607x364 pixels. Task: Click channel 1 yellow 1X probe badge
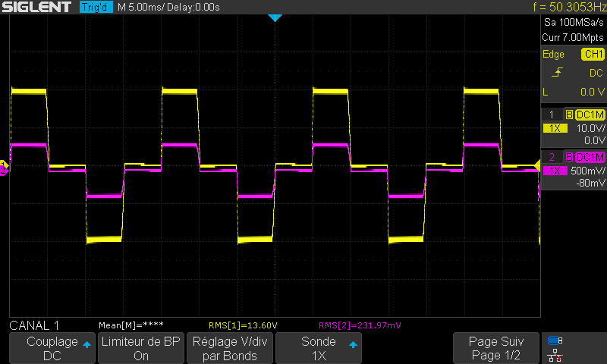point(555,128)
